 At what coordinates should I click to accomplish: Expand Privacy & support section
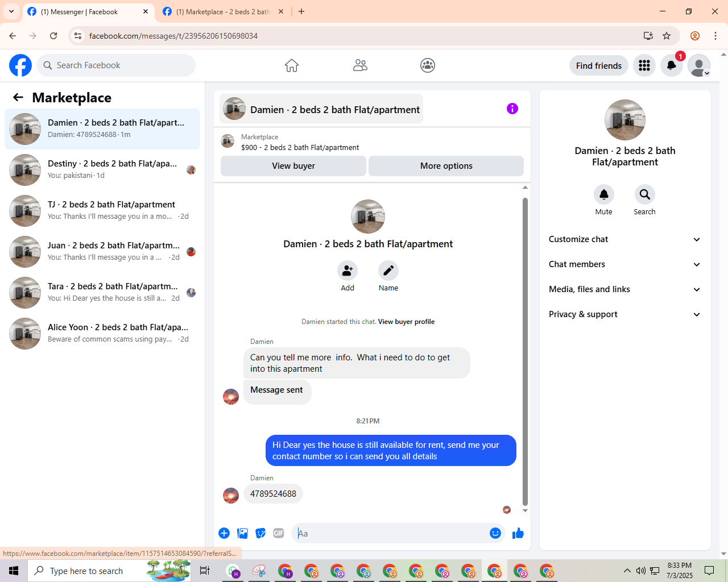point(625,314)
